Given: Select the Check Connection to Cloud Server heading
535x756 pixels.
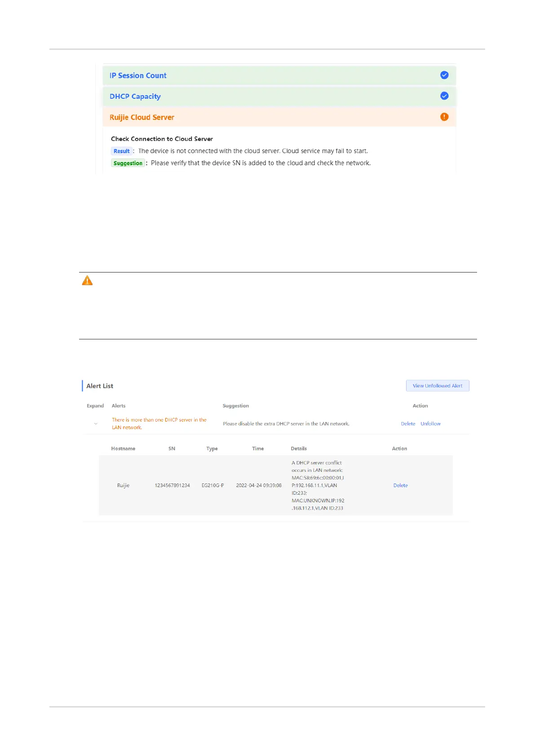Looking at the screenshot, I should [162, 139].
